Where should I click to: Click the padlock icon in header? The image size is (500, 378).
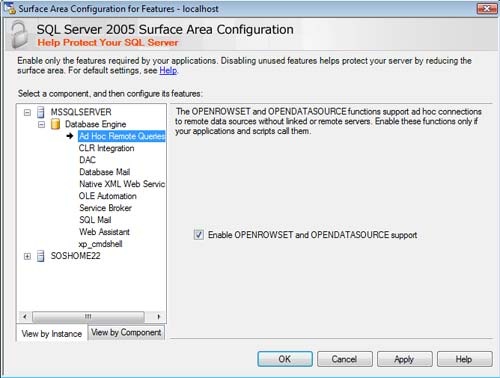(x=19, y=35)
